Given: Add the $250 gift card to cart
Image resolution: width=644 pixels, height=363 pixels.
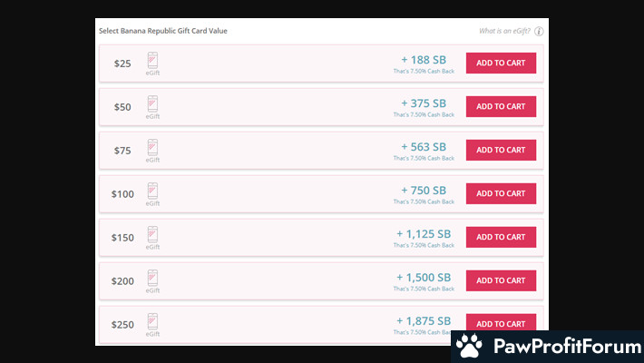Looking at the screenshot, I should coord(501,323).
